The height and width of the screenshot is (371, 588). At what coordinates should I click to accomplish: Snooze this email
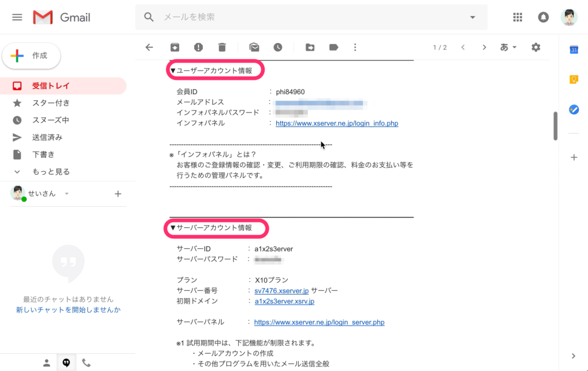point(277,47)
